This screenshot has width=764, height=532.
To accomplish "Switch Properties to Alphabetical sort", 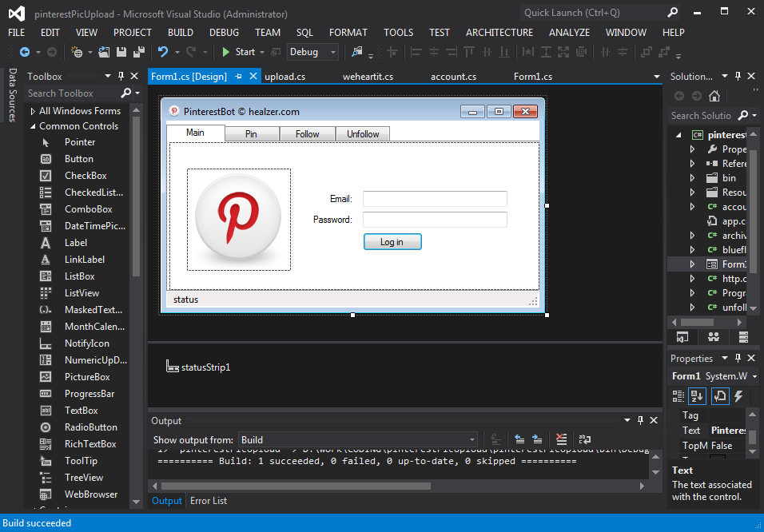I will (697, 396).
